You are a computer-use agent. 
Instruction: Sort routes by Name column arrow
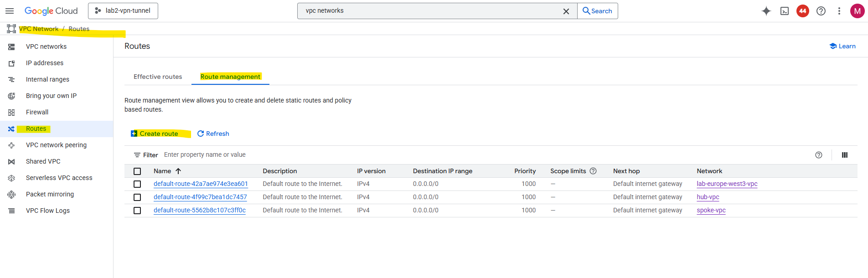178,171
